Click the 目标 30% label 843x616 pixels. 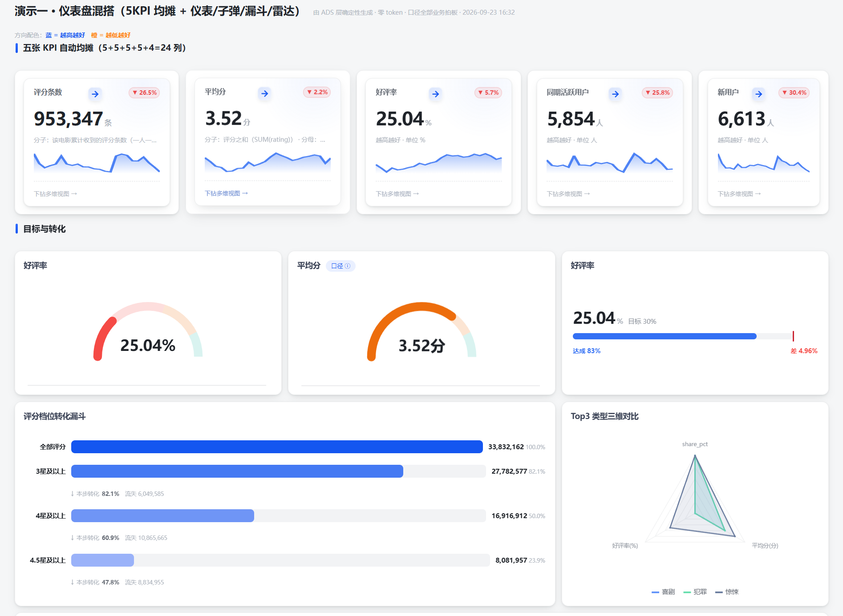point(642,322)
